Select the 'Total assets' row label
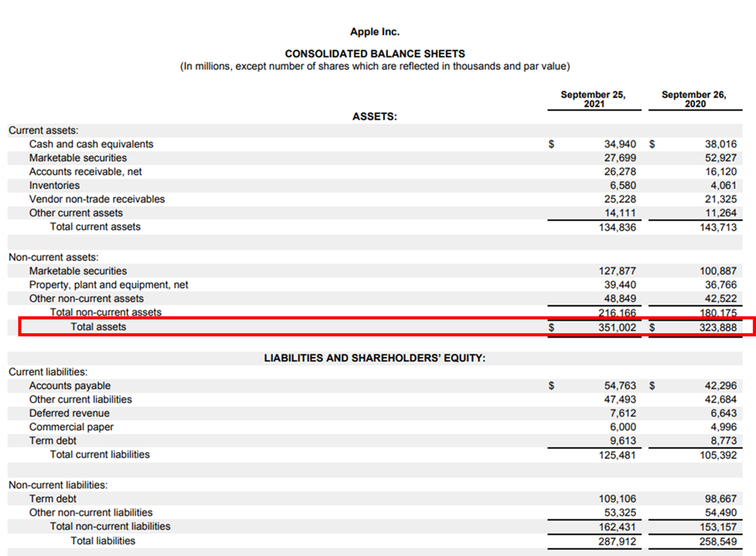This screenshot has width=756, height=556. pos(98,327)
